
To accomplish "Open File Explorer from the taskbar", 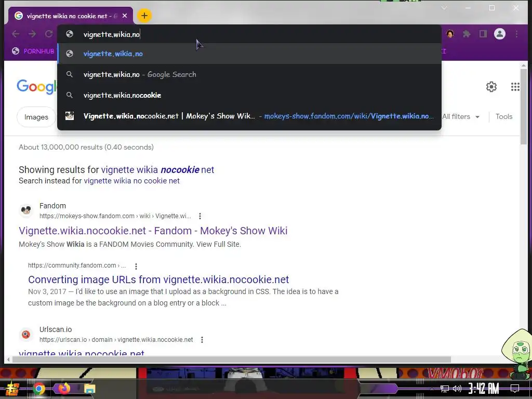I will [89, 389].
